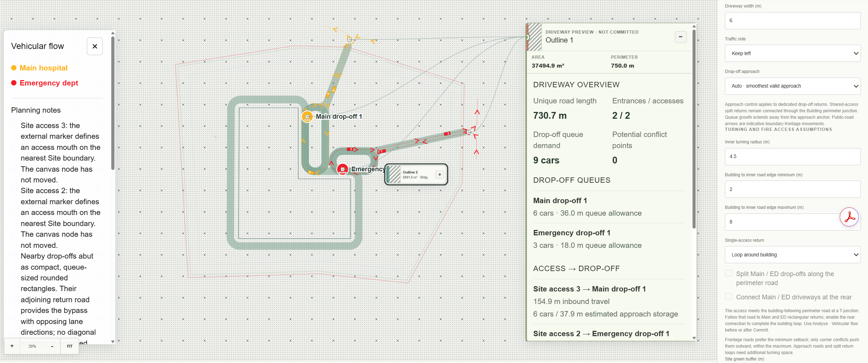
Task: Focus the Inner turning radius input
Action: pyautogui.click(x=793, y=156)
